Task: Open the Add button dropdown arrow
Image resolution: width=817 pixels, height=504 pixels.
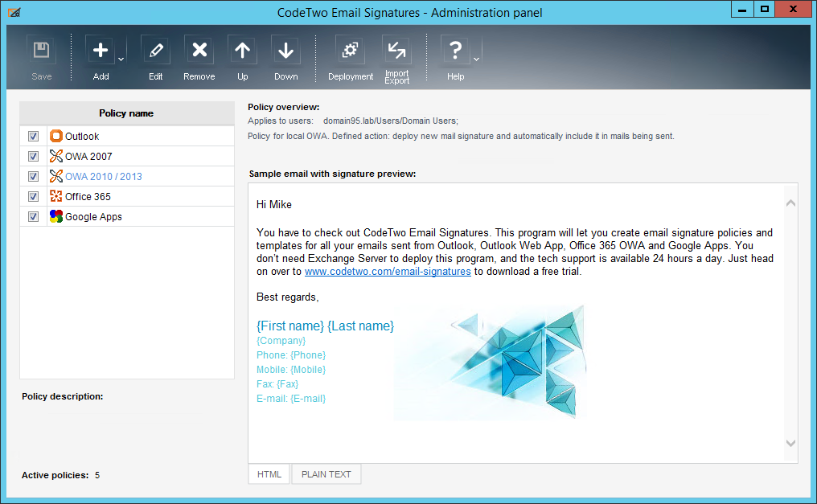Action: [121, 59]
